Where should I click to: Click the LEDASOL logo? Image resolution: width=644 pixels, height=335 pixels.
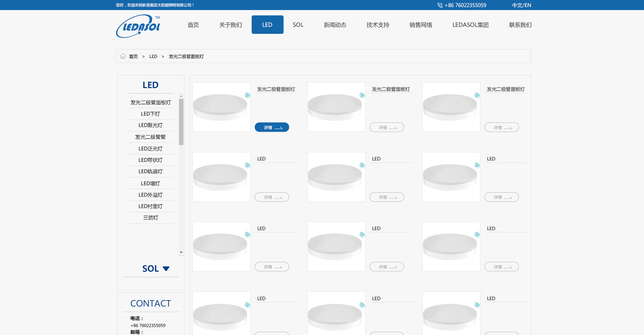[138, 26]
